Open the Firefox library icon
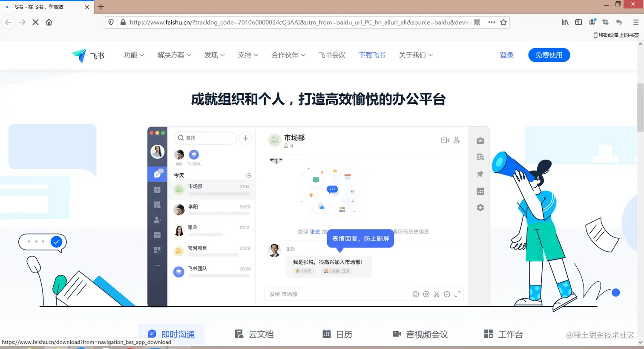Image resolution: width=644 pixels, height=349 pixels. coord(565,22)
